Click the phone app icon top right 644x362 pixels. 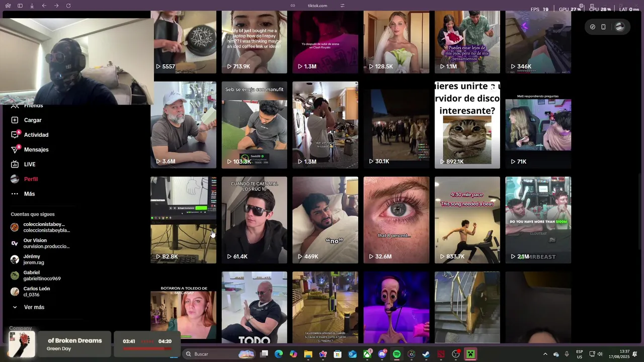coord(603,27)
